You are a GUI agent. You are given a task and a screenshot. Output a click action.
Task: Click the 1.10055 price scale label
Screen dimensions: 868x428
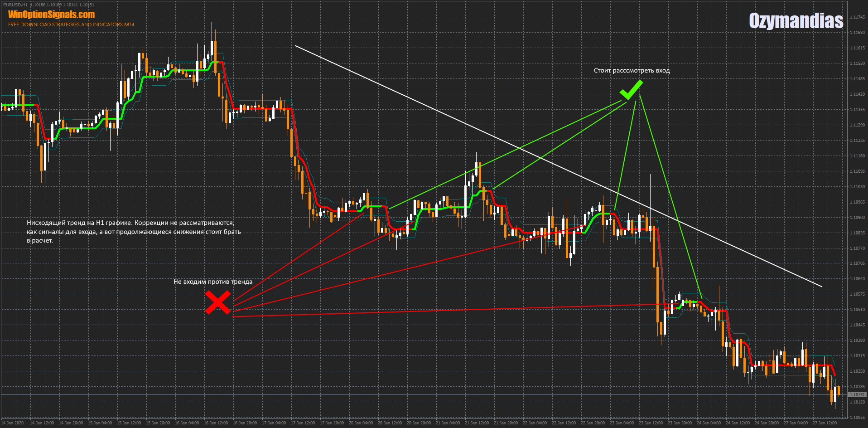[857, 418]
